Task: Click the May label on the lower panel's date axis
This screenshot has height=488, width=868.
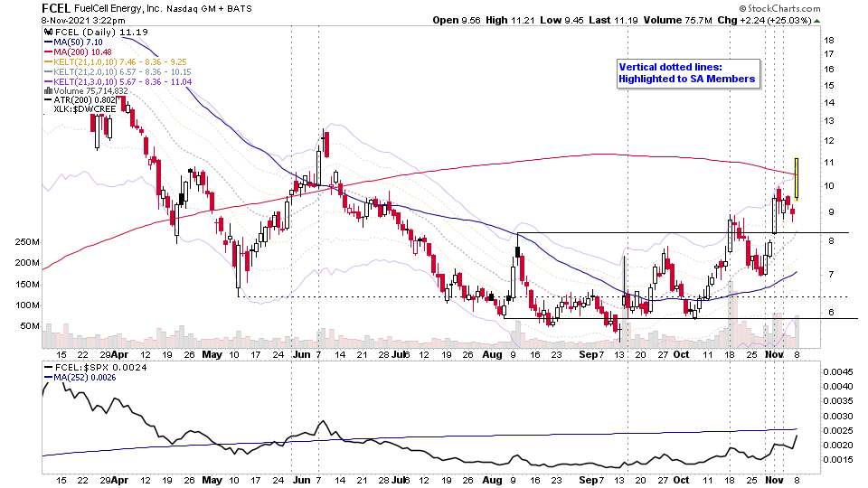Action: (x=212, y=480)
